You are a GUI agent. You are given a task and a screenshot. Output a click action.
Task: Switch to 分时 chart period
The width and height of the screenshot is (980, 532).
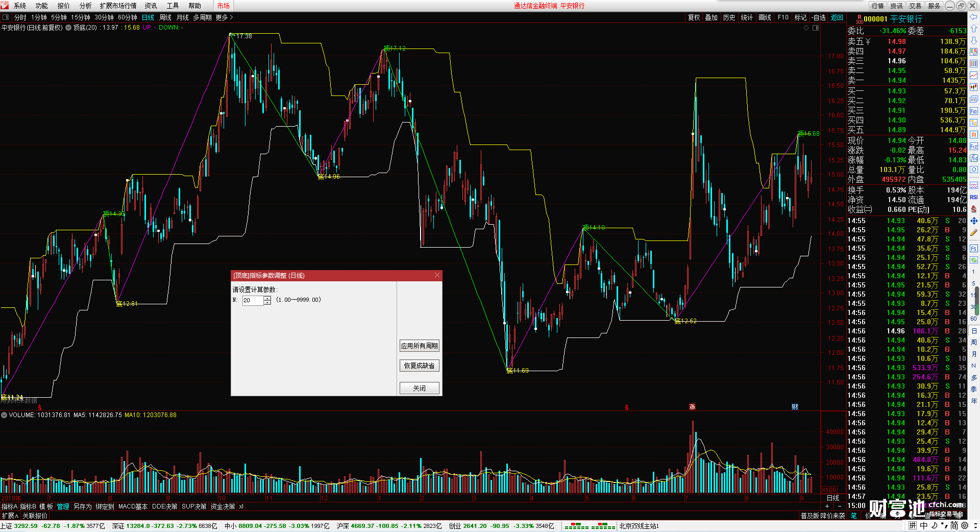20,17
